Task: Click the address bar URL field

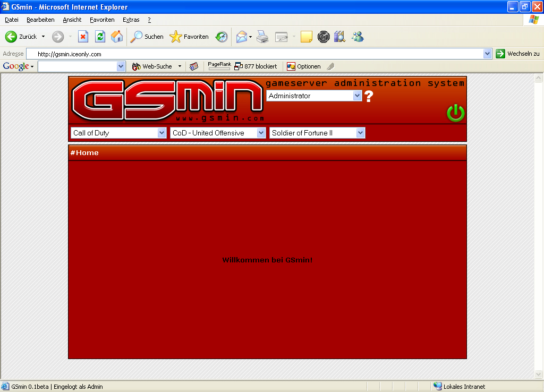Action: [255, 54]
